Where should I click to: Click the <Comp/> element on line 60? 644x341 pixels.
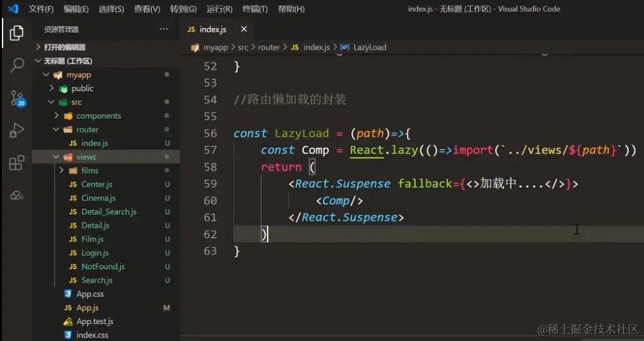click(339, 200)
